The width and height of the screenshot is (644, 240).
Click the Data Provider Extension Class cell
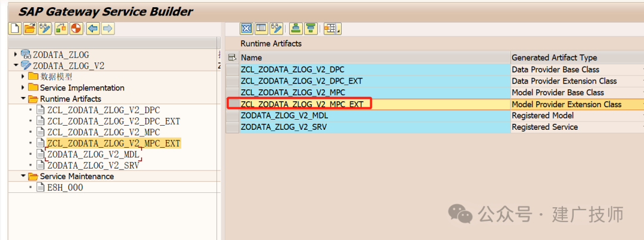pyautogui.click(x=577, y=81)
